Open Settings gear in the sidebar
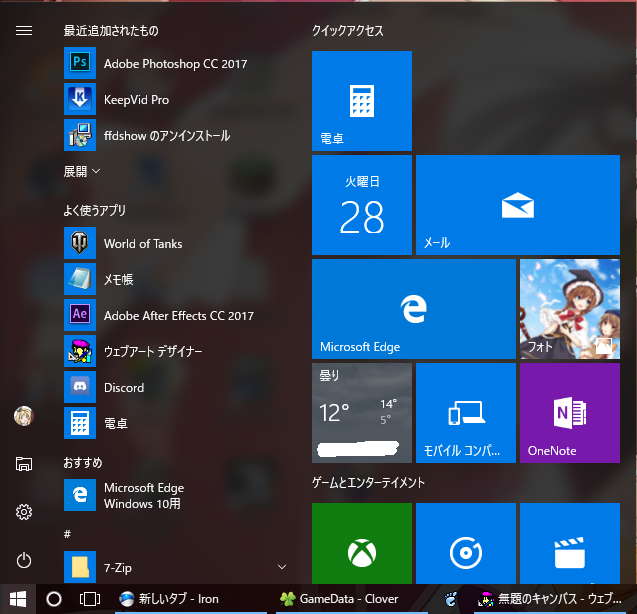Image resolution: width=637 pixels, height=614 pixels. pos(24,512)
